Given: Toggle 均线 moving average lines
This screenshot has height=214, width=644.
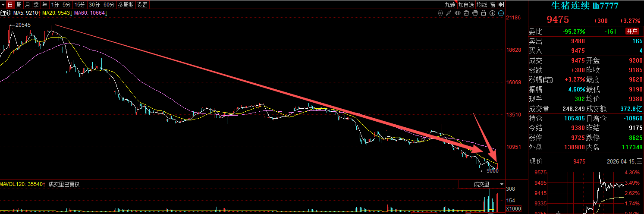Looking at the screenshot, I should 482,5.
